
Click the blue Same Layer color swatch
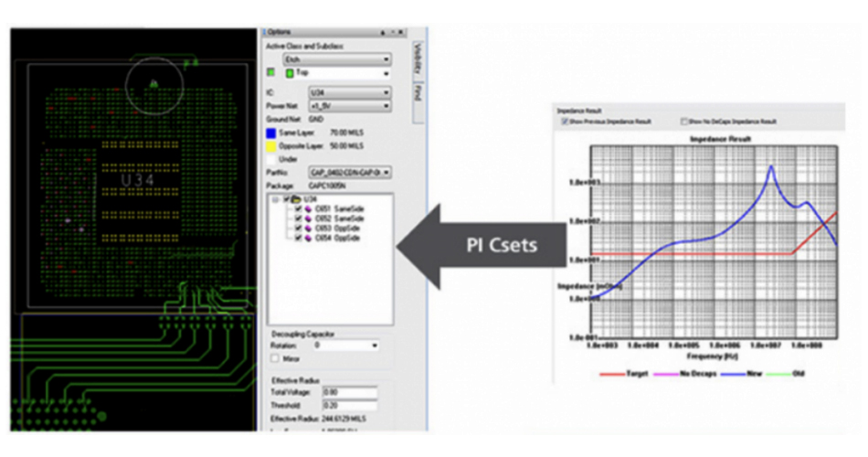click(272, 133)
